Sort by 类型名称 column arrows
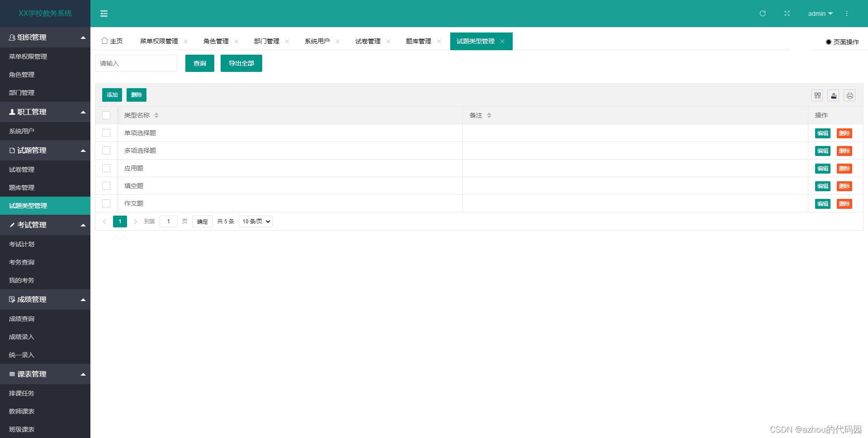 (x=156, y=115)
